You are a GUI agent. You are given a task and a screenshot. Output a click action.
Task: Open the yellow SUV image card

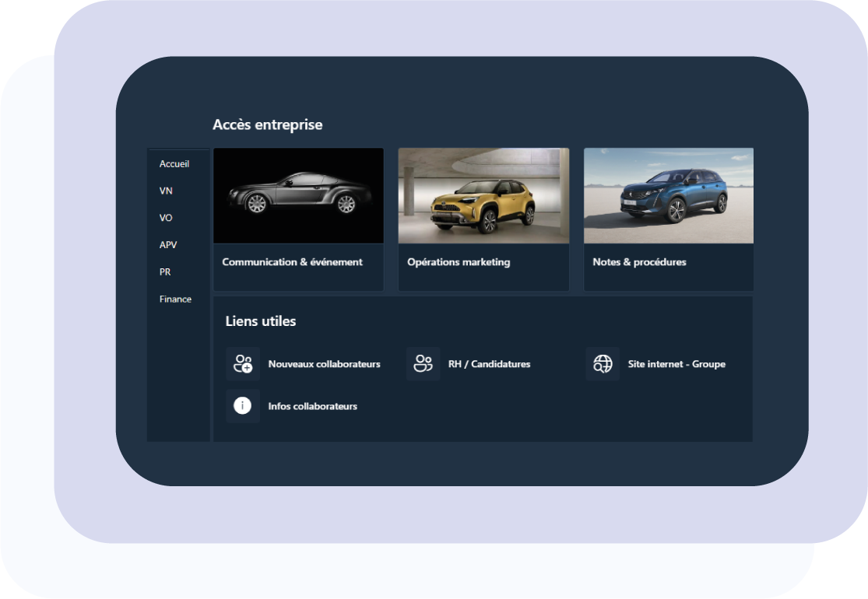click(483, 196)
